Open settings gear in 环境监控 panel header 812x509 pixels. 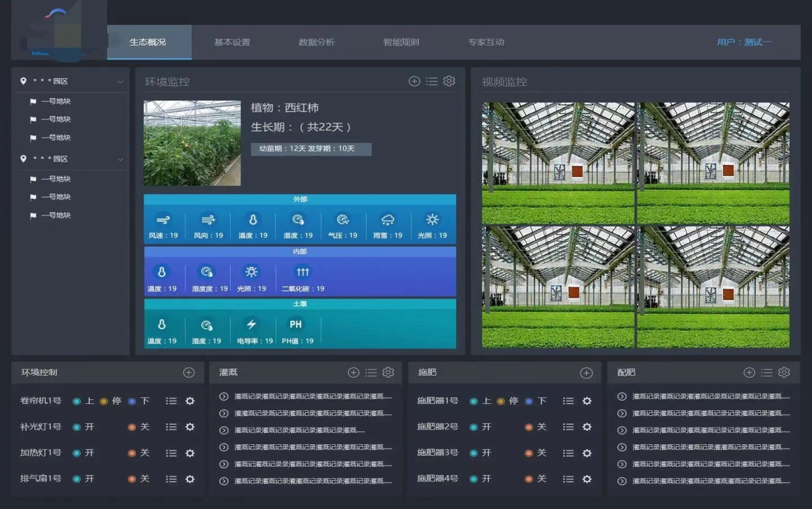click(449, 81)
